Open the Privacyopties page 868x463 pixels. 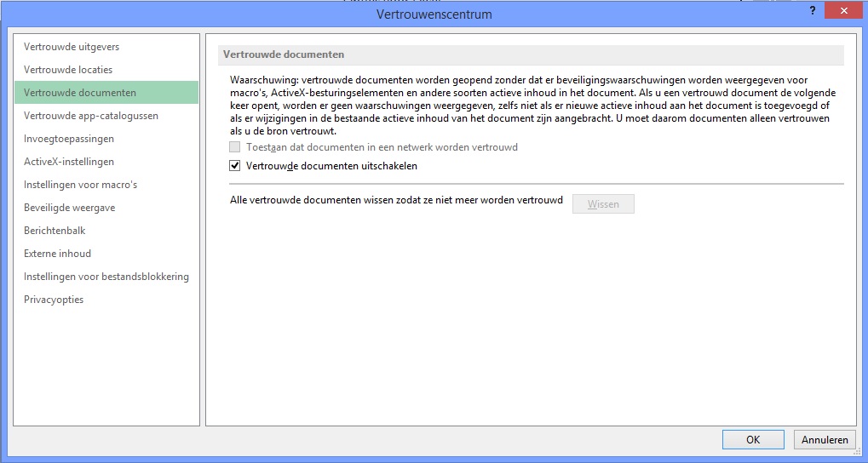click(54, 300)
